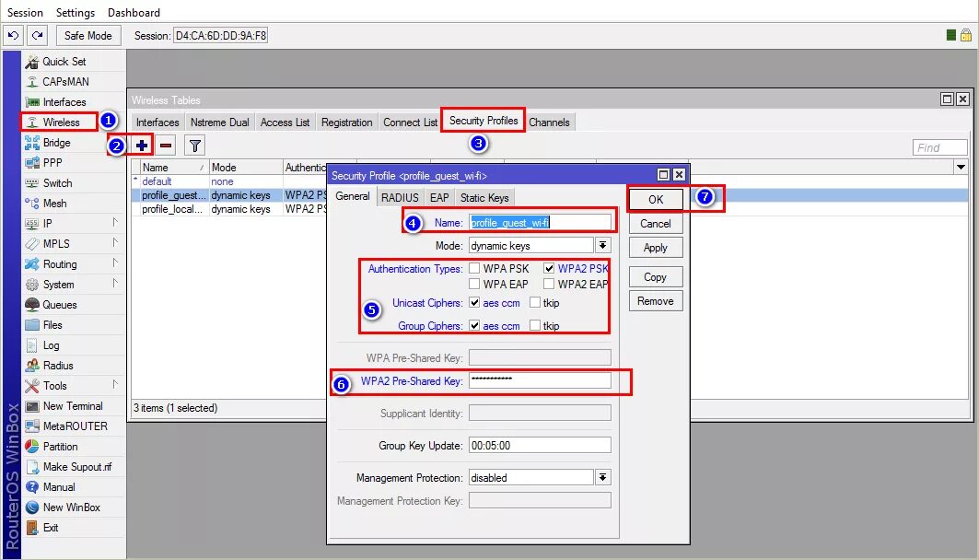Enable WPA2 EAP authentication checkbox

[549, 284]
